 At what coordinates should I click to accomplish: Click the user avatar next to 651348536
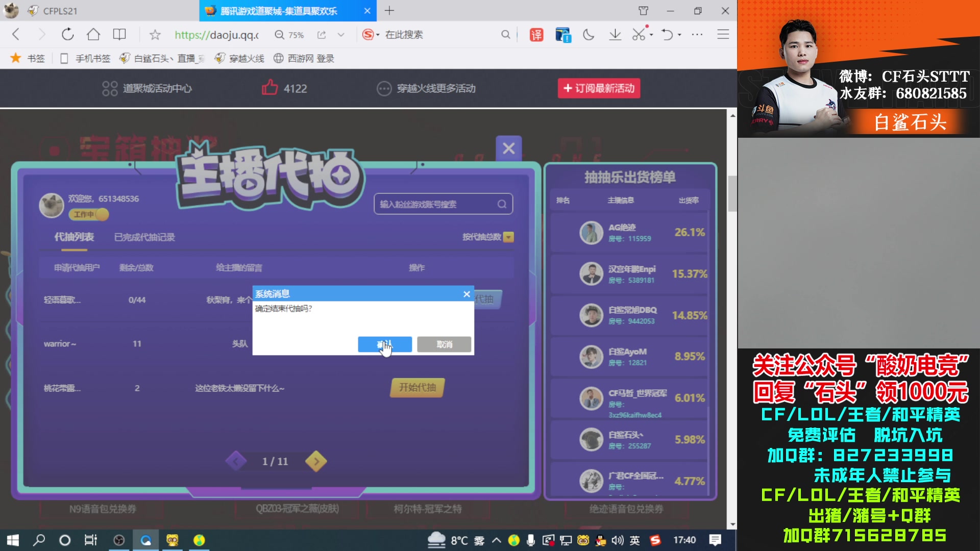[52, 205]
